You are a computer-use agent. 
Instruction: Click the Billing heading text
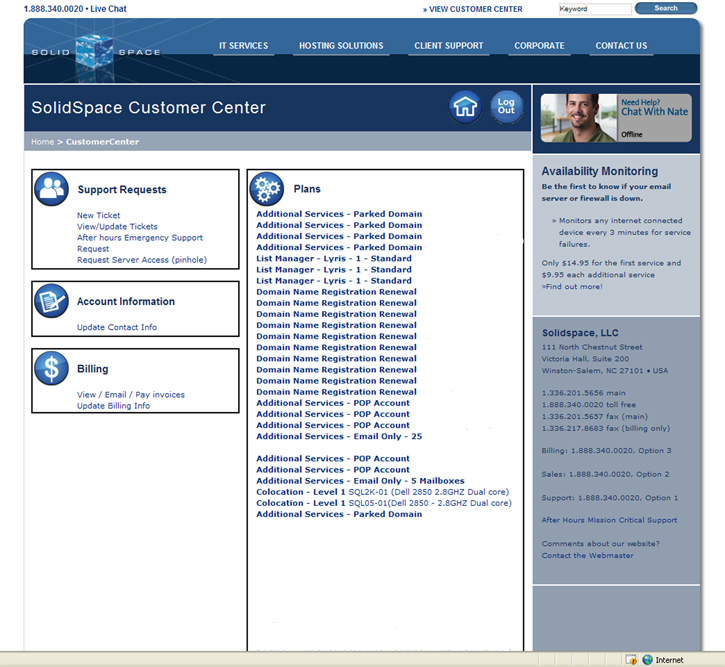pyautogui.click(x=92, y=369)
